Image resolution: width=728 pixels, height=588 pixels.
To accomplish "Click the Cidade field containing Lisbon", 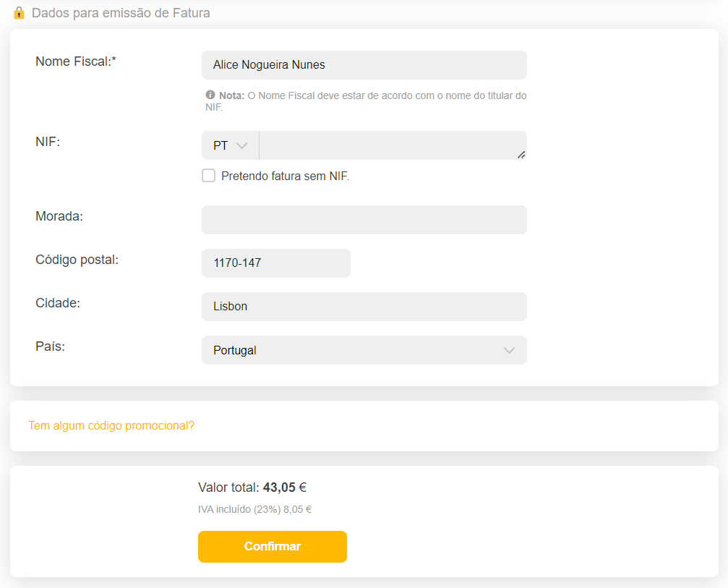I will 364,307.
